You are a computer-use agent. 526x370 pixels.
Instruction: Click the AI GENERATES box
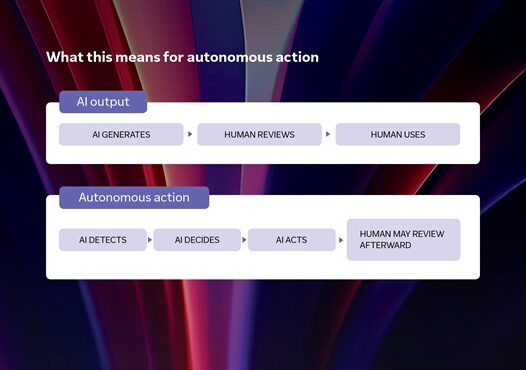click(121, 135)
